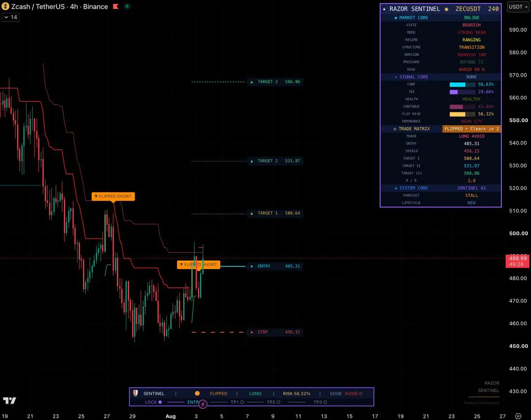
Task: Click the BEAR 57% dominance value
Action: 472,121
